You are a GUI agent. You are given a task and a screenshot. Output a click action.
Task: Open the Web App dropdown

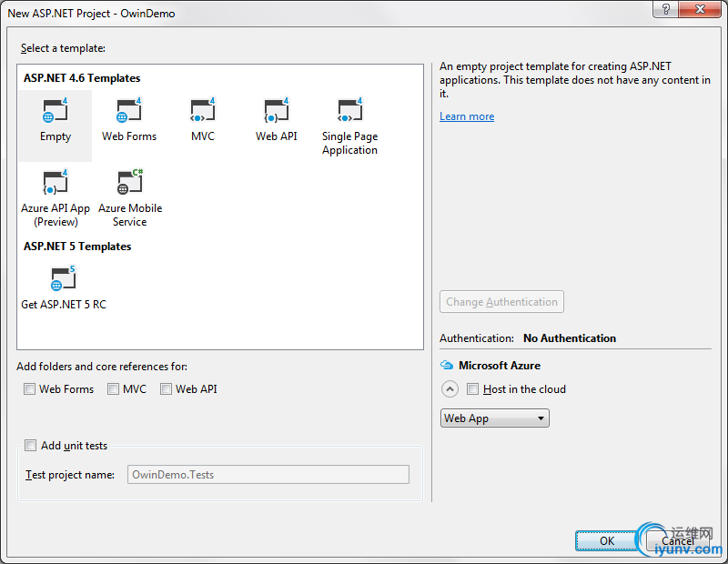(494, 418)
